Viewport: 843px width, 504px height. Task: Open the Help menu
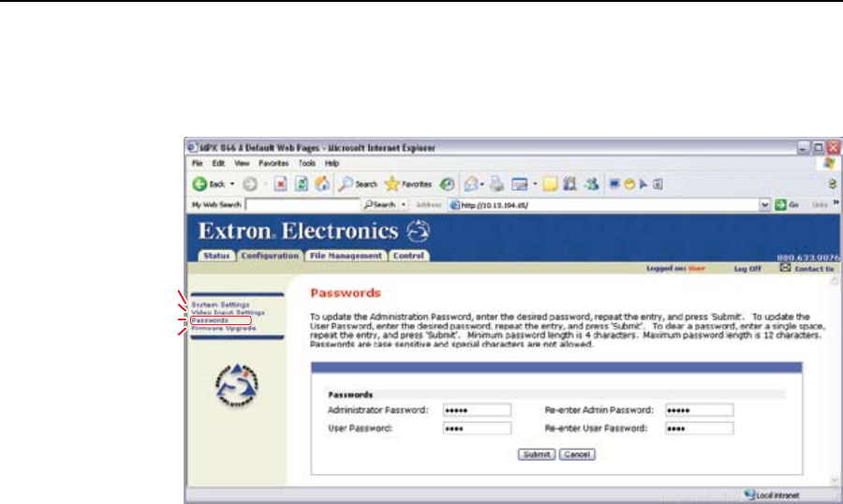[x=332, y=163]
